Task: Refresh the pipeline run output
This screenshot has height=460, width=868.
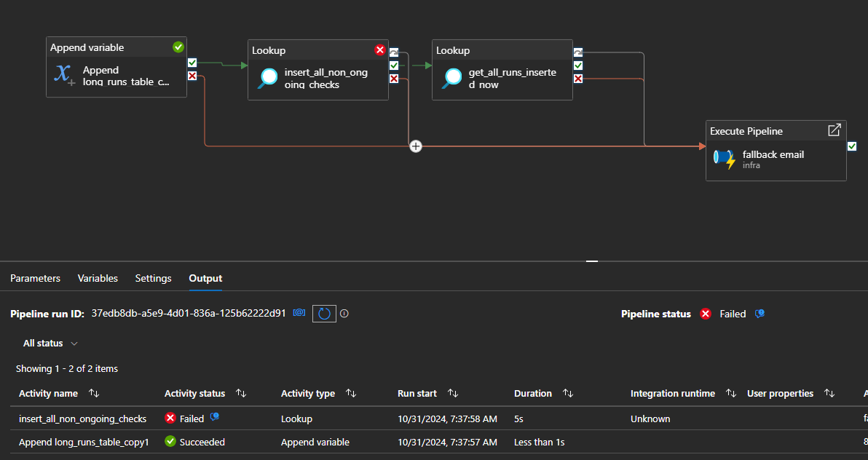Action: (323, 313)
